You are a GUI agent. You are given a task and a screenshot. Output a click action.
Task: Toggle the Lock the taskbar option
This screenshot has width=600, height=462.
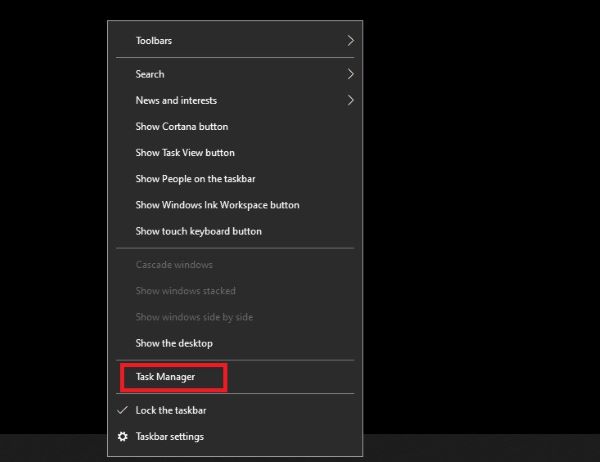[235, 410]
